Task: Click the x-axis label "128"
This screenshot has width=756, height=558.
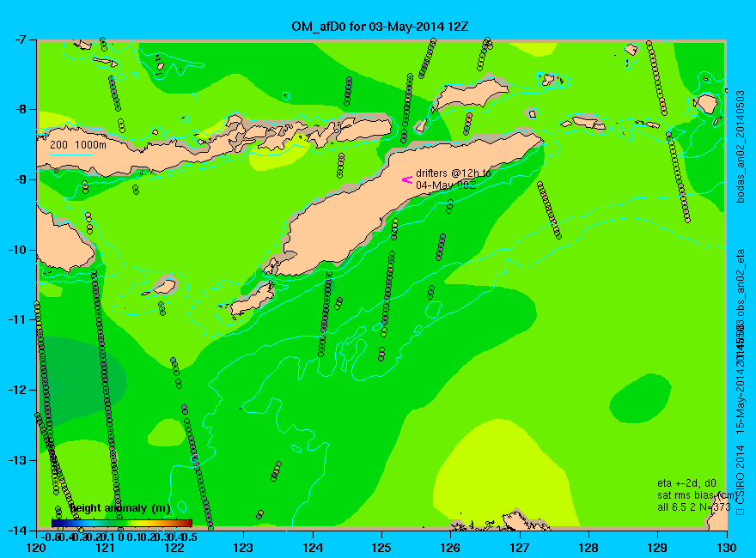Action: [588, 549]
